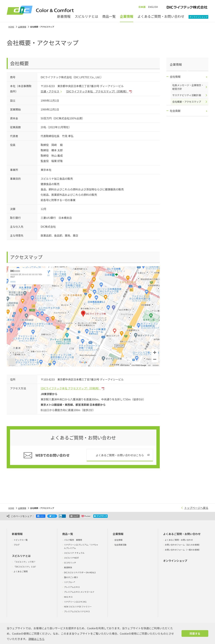This screenshot has height=644, width=215.
Task: Open スピルリナとは in main navigation
Action: tap(86, 17)
